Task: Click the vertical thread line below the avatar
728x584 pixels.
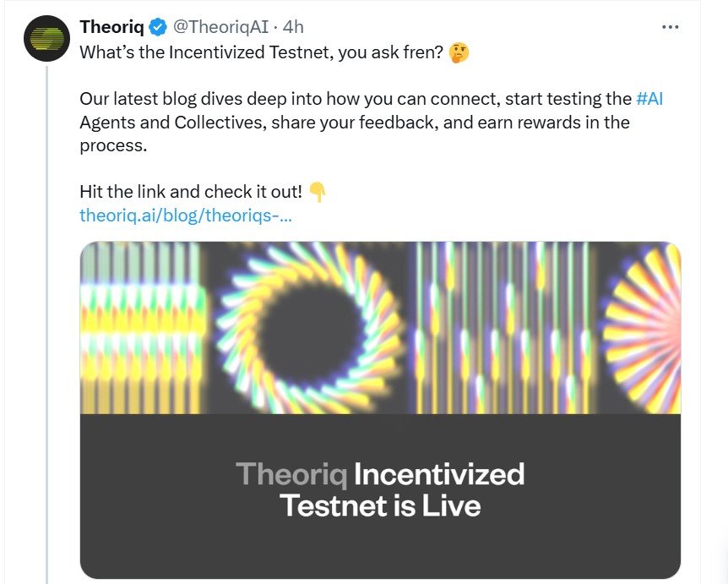Action: [47, 325]
